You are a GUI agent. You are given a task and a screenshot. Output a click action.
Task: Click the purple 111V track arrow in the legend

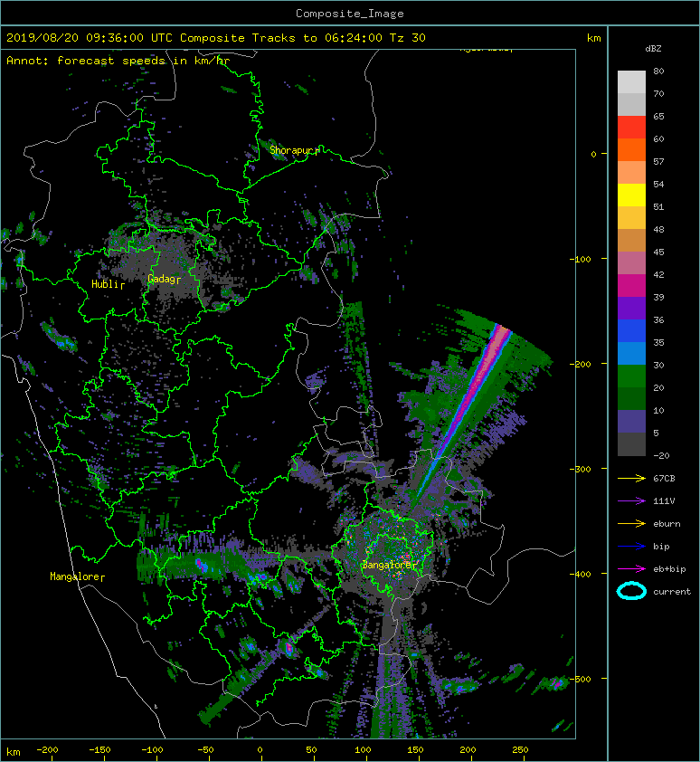[x=631, y=501]
